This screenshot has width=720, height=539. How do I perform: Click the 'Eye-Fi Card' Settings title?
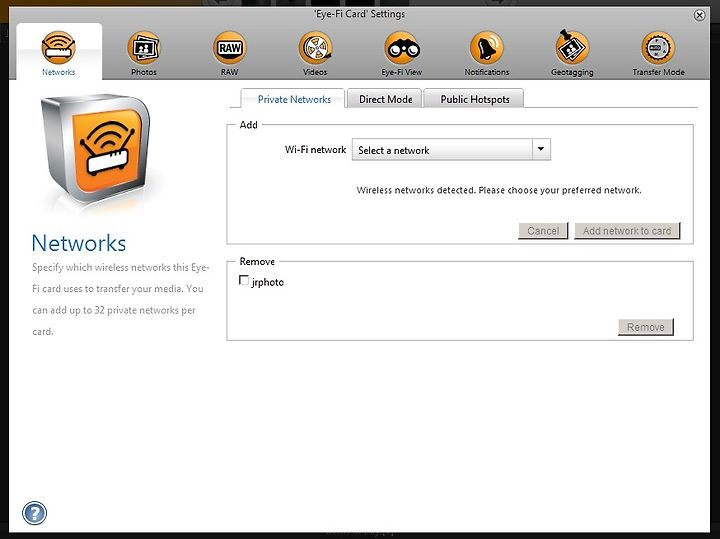[x=360, y=14]
